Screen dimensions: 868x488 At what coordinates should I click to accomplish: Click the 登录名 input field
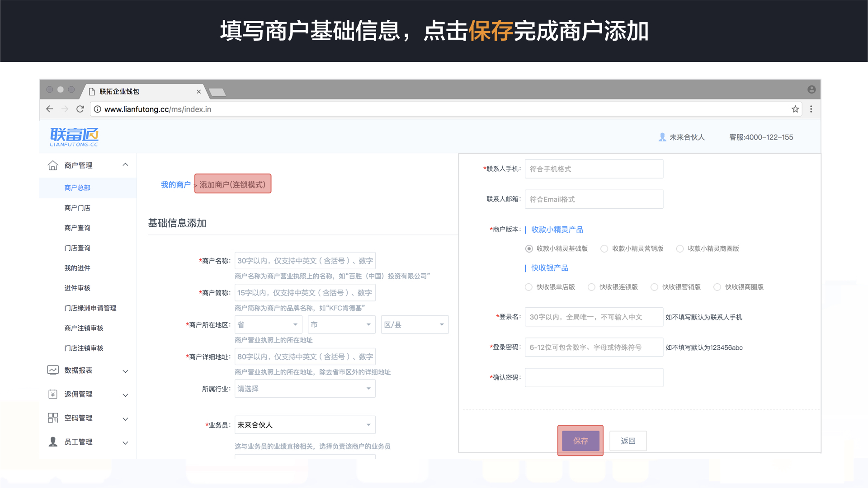pos(594,317)
